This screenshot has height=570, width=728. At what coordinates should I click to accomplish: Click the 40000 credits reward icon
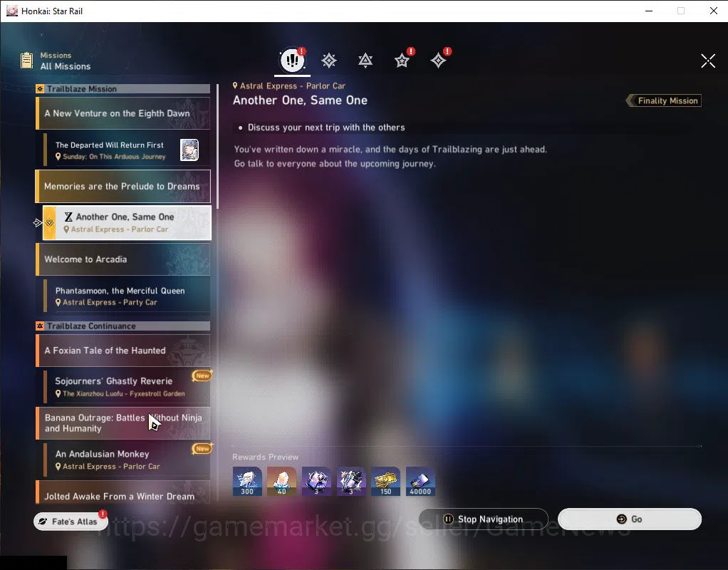(x=420, y=481)
